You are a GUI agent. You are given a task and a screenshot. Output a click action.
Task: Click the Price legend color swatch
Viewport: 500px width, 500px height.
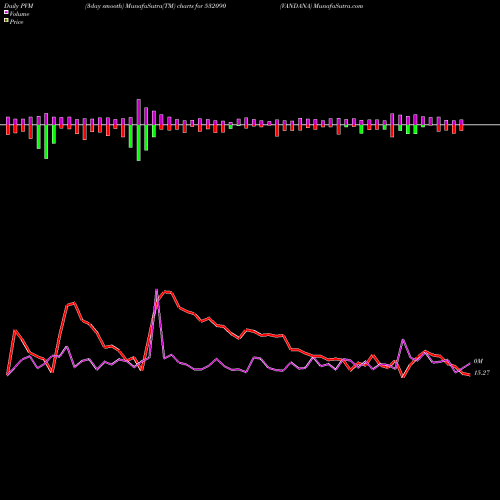(6, 21)
